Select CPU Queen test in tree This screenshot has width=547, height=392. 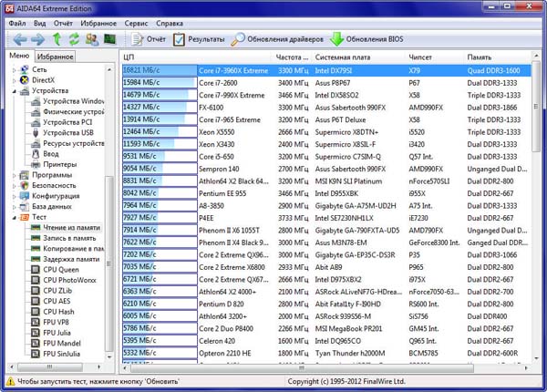[x=60, y=270]
